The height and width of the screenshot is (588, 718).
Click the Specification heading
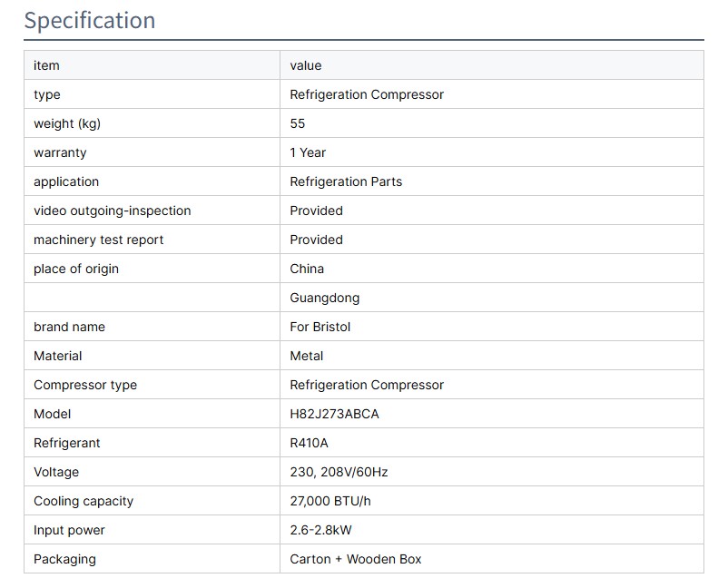89,20
